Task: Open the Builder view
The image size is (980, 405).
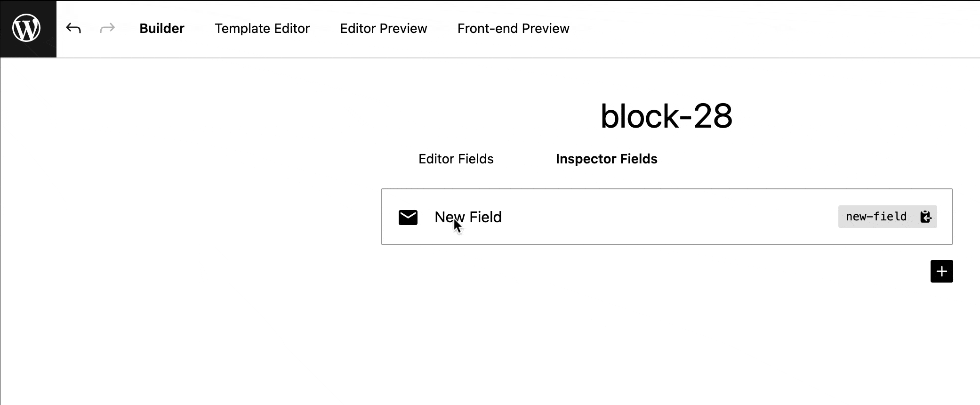Action: point(162,28)
